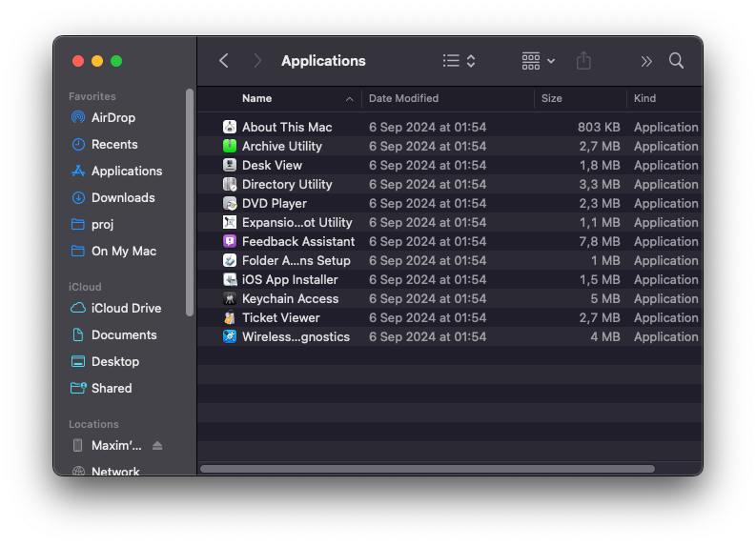Open the list view switcher
756x546 pixels.
(459, 61)
